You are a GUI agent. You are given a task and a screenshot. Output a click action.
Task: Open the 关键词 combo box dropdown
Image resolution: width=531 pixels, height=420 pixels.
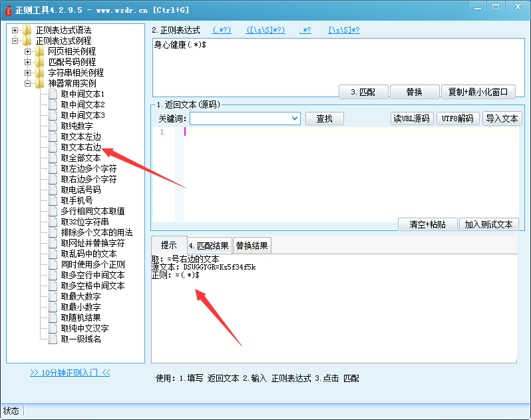pyautogui.click(x=295, y=118)
